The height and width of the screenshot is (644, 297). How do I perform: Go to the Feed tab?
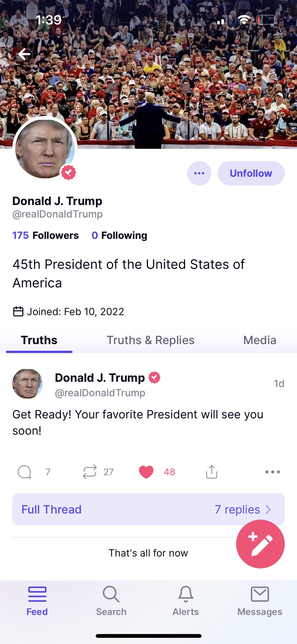click(x=37, y=601)
